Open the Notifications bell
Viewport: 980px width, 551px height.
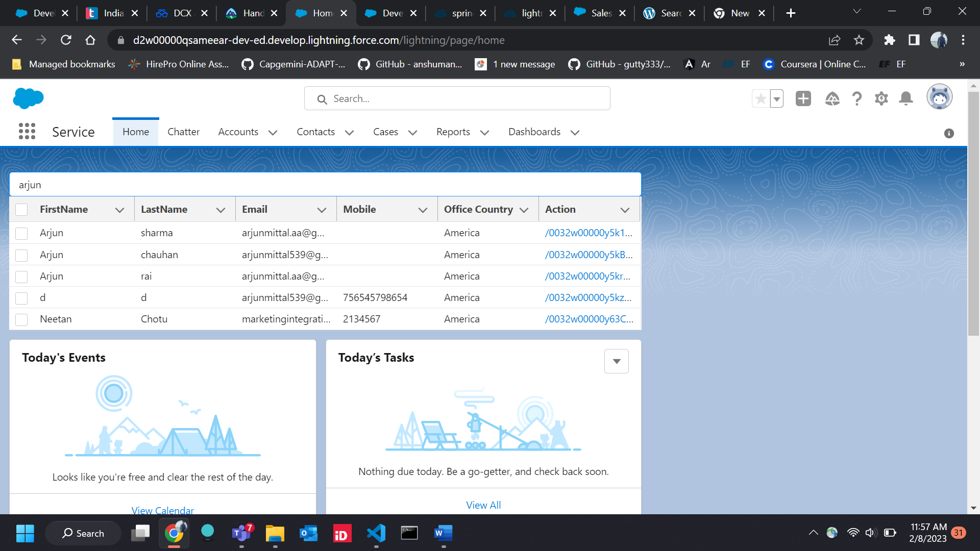click(x=906, y=98)
